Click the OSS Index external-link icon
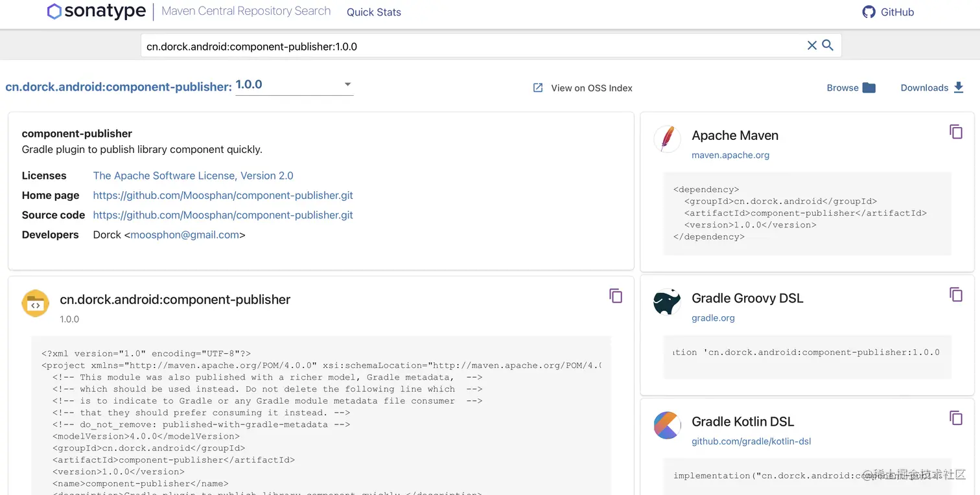 pyautogui.click(x=538, y=87)
